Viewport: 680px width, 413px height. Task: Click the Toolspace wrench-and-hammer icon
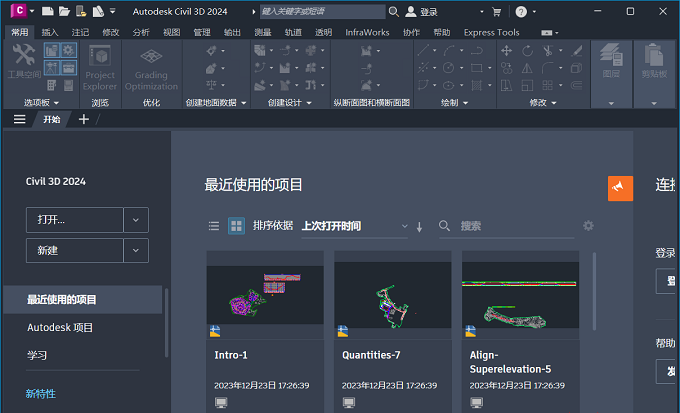coord(23,55)
